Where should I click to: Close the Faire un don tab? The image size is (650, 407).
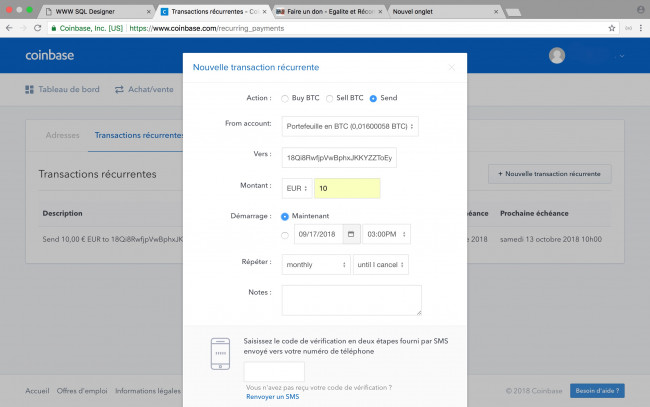pos(380,12)
